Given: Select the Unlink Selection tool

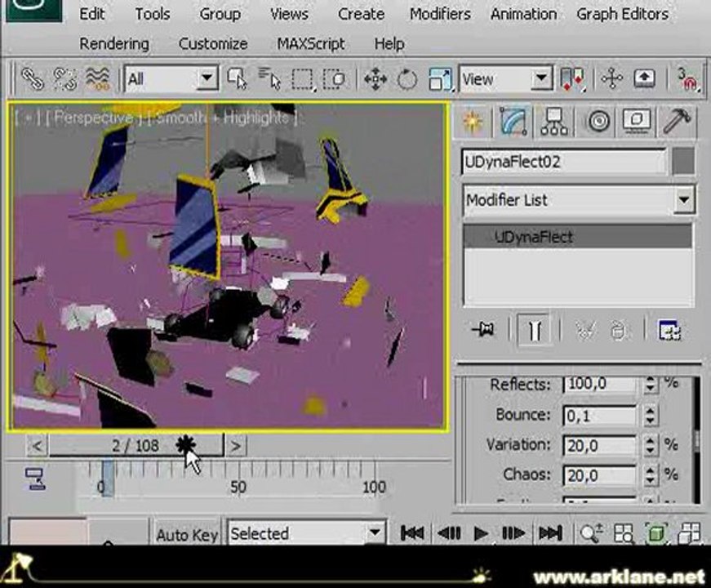Looking at the screenshot, I should (65, 79).
